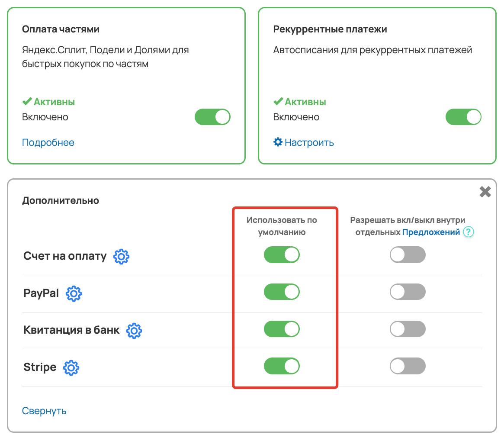Screen dimensions: 504x438
Task: Disable default toggle for Квитанция в банк
Action: 282,329
